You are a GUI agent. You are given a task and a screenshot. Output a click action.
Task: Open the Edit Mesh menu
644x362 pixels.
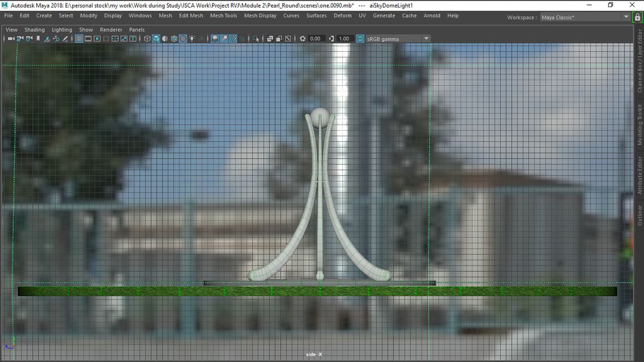(191, 16)
